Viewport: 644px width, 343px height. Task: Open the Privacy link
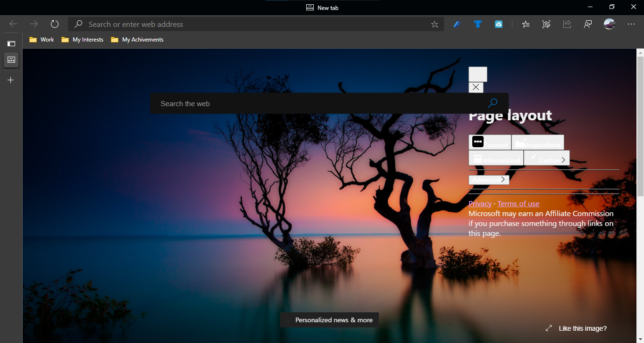[480, 203]
